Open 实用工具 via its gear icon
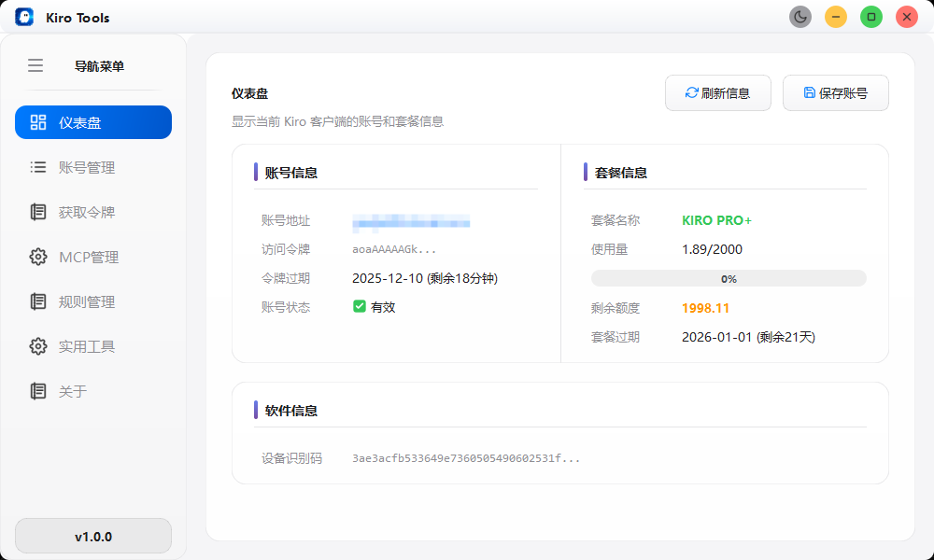The width and height of the screenshot is (934, 560). click(37, 346)
